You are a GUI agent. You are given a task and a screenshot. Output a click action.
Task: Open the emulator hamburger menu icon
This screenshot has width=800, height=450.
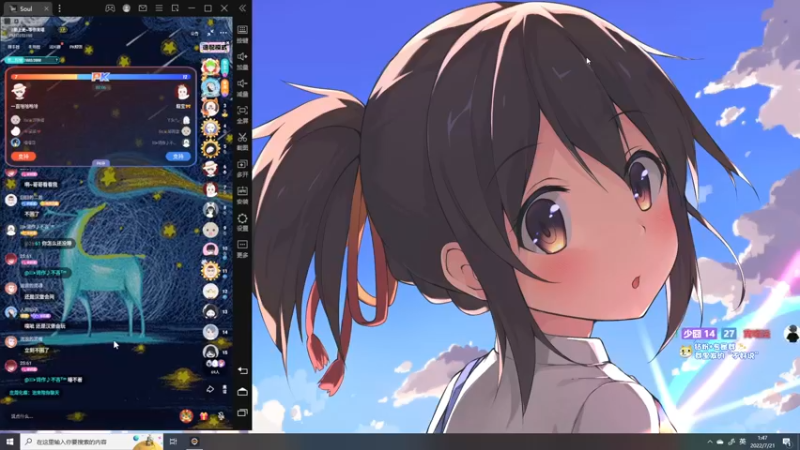159,8
